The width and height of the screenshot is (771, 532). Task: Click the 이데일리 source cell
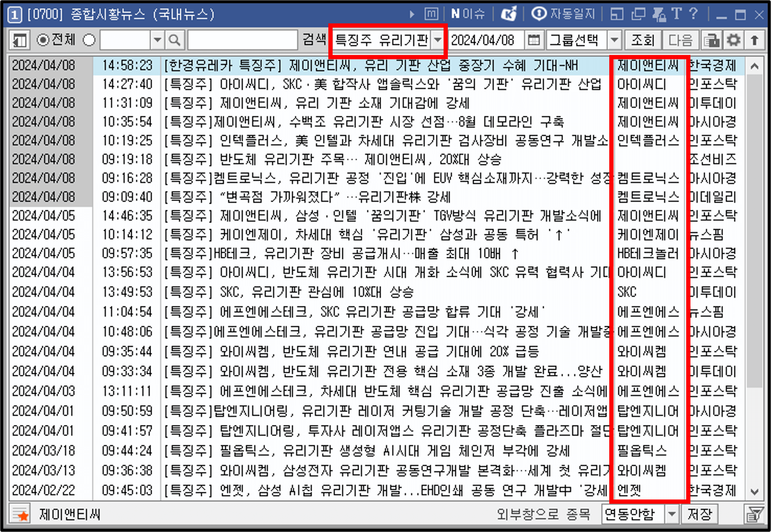click(x=713, y=197)
